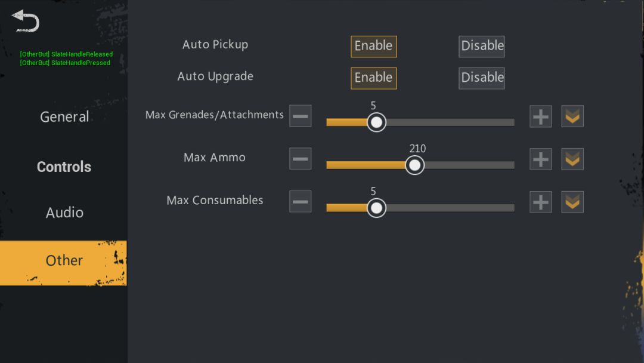
Task: Disable Auto Upgrade
Action: (x=482, y=78)
